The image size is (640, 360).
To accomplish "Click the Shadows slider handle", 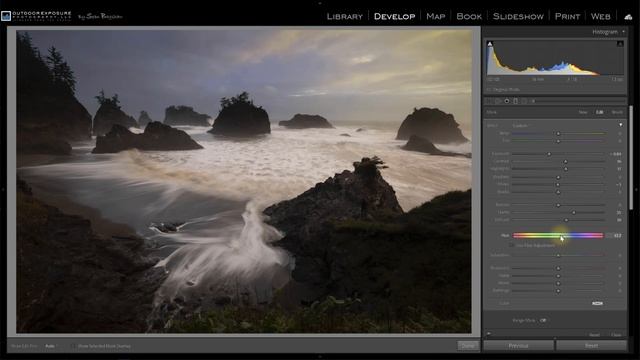I will [558, 177].
